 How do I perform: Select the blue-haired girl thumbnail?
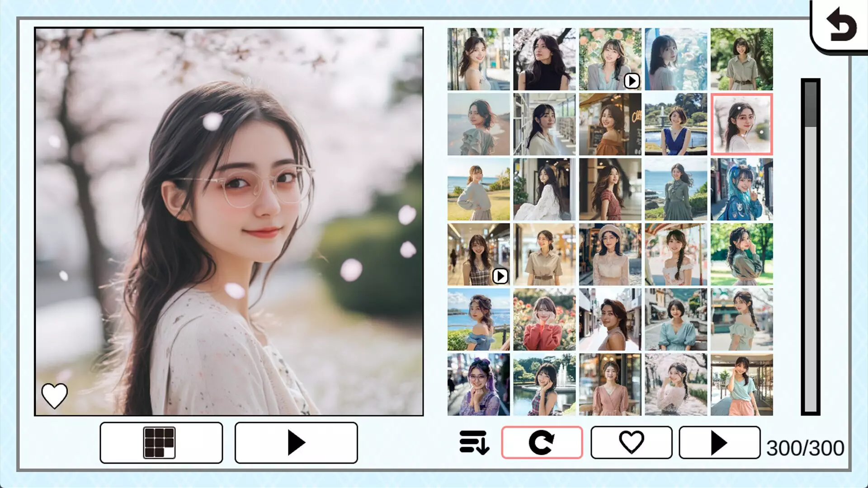pos(742,189)
